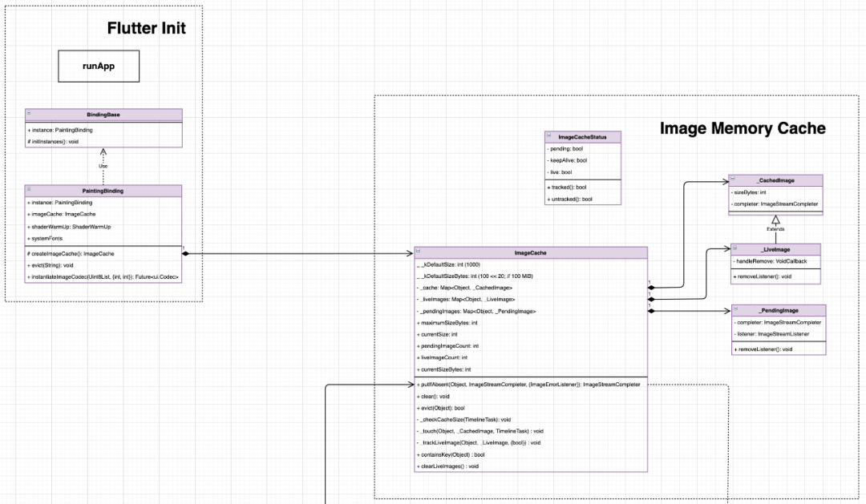
Task: Select '+ pendingImageCount: int' attribute
Action: click(531, 346)
